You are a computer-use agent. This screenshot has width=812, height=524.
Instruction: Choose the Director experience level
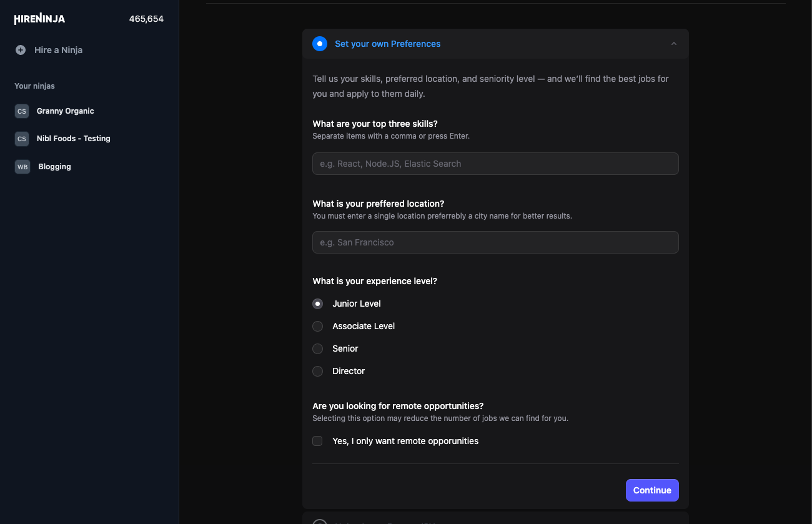coord(317,371)
